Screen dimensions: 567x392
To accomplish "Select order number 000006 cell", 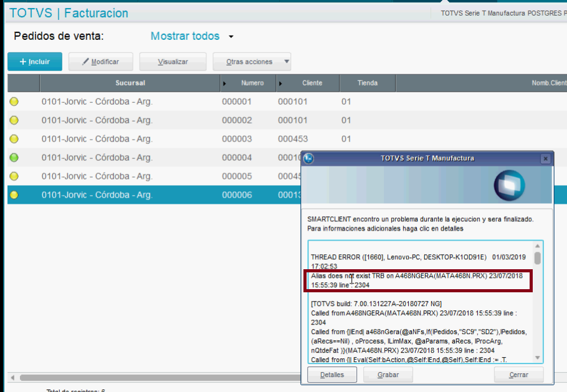I will click(x=237, y=195).
